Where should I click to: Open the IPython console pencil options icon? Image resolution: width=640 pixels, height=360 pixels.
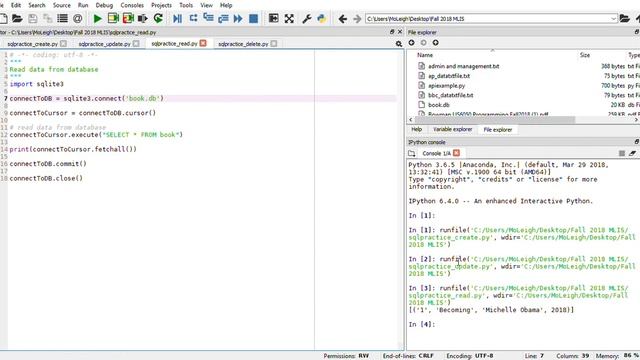[x=632, y=153]
